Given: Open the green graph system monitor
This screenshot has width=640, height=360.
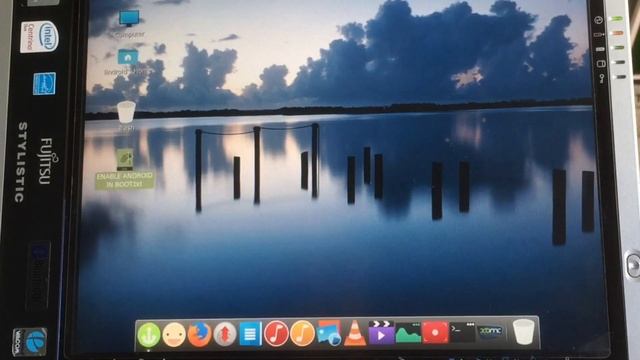Looking at the screenshot, I should pyautogui.click(x=408, y=332).
